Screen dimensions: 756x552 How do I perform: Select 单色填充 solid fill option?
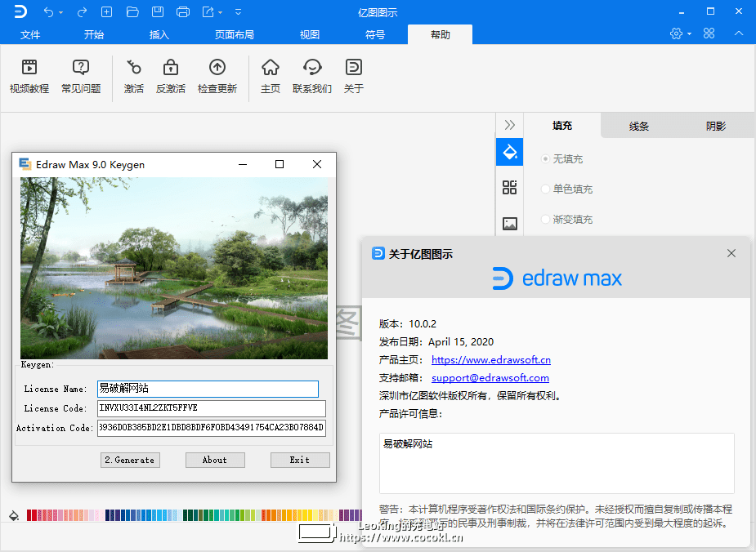coord(566,189)
